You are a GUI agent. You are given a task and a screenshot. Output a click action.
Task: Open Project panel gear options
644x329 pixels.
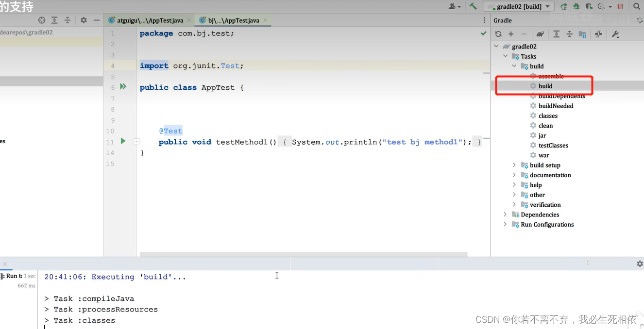pyautogui.click(x=84, y=20)
